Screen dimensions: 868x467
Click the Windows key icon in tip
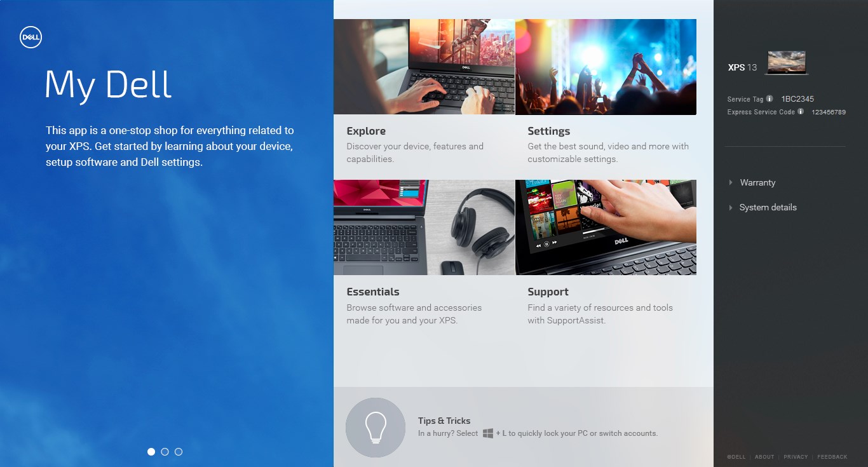[x=488, y=433]
